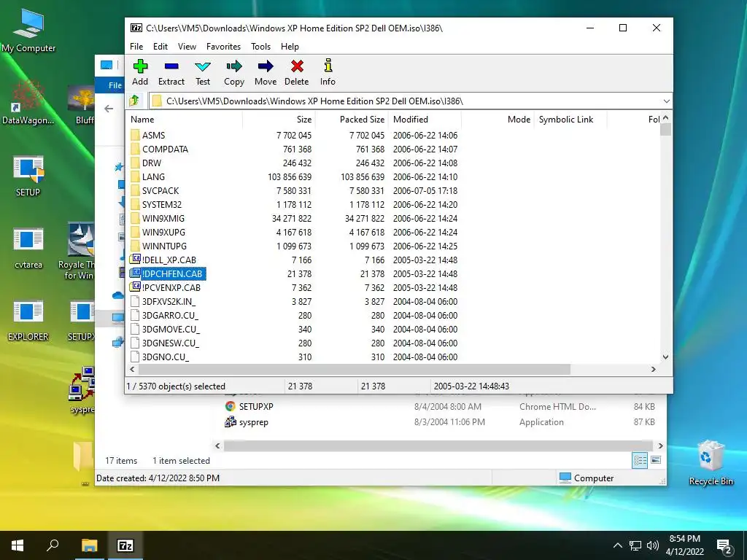Open the Edit menu
Image resolution: width=747 pixels, height=560 pixels.
[160, 46]
